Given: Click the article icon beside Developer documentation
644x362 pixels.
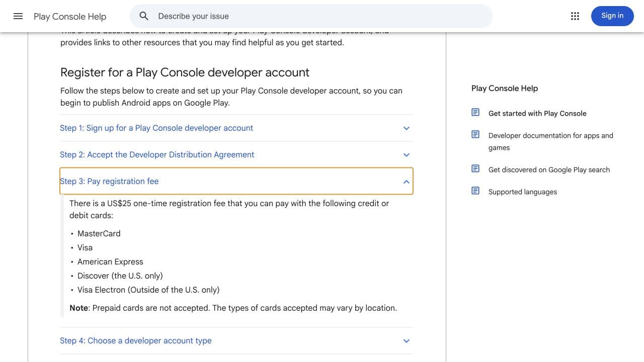Looking at the screenshot, I should click(475, 134).
